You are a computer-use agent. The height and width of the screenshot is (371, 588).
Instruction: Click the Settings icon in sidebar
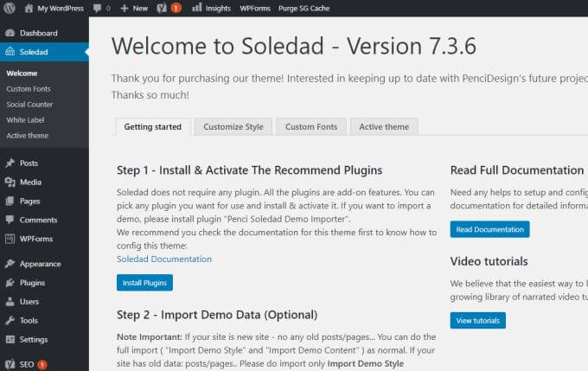tap(10, 340)
